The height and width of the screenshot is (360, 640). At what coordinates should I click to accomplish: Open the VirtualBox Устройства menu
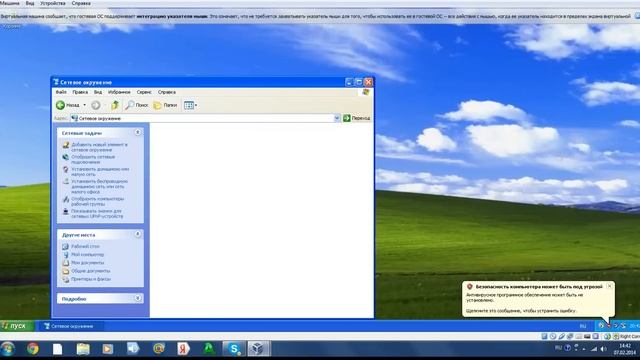tap(53, 3)
